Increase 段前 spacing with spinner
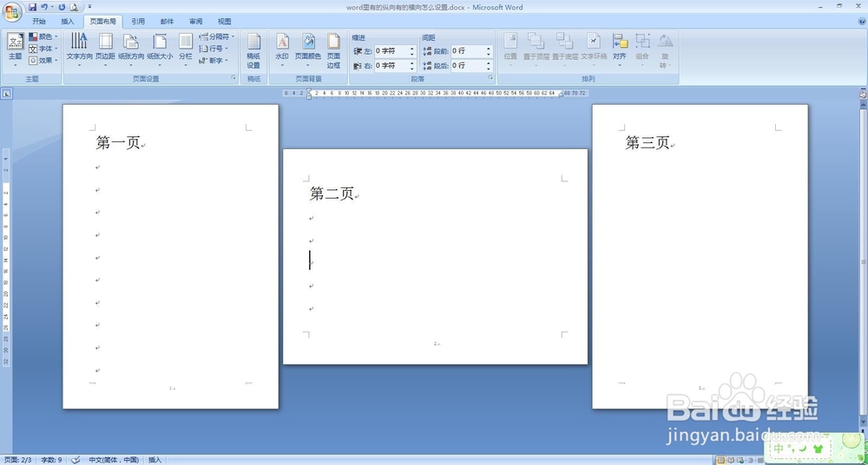 [x=489, y=49]
